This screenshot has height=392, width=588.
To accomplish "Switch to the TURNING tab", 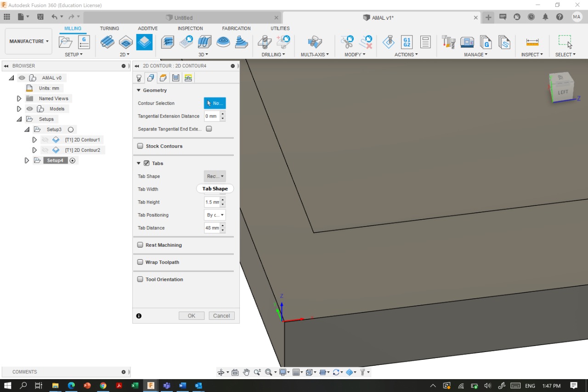I will point(109,28).
